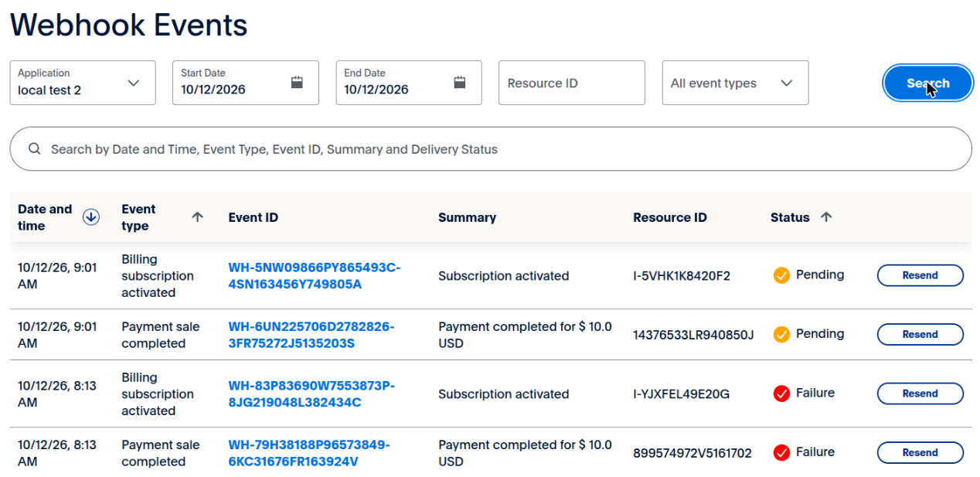Sort by Status column arrow

tap(826, 217)
